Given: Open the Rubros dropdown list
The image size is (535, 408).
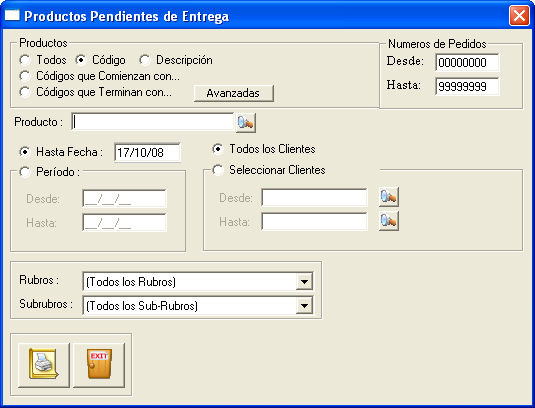Looking at the screenshot, I should tap(304, 282).
